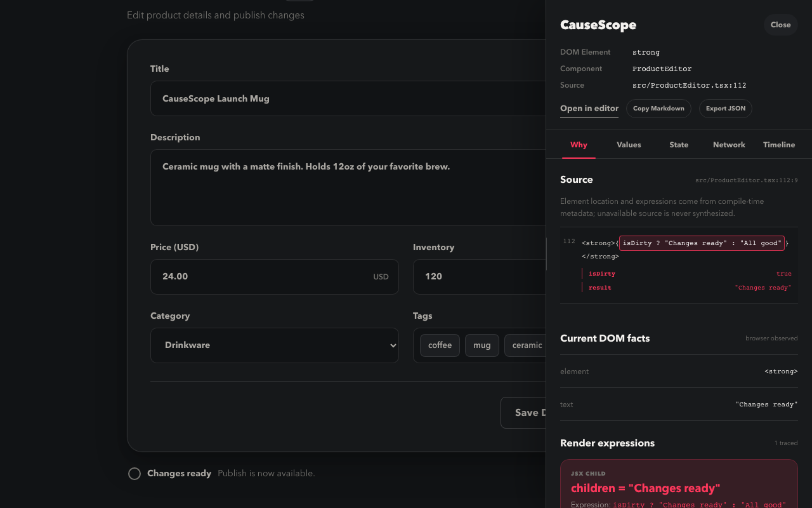Switch to the Why tab

[x=579, y=145]
